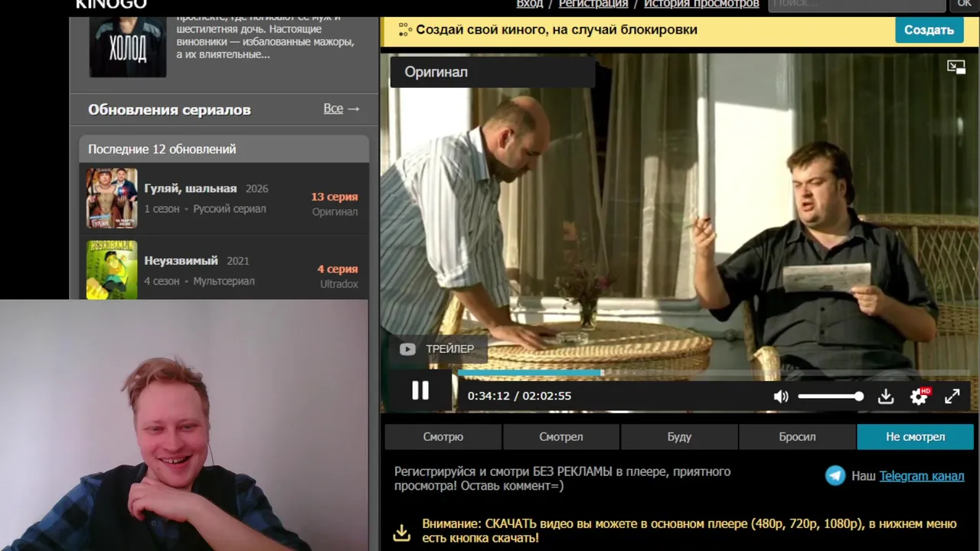Click the YouTube icon beside ТРЕЙЛЕР
980x551 pixels.
[x=407, y=349]
